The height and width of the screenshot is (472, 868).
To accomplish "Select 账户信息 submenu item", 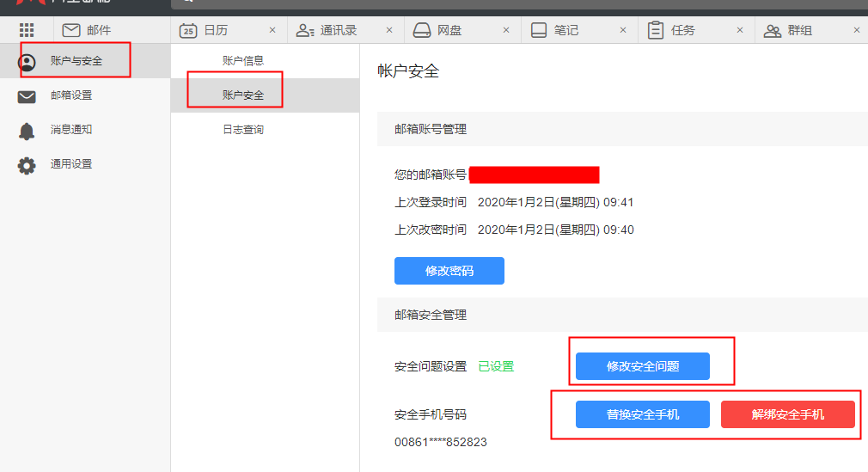I will (243, 61).
